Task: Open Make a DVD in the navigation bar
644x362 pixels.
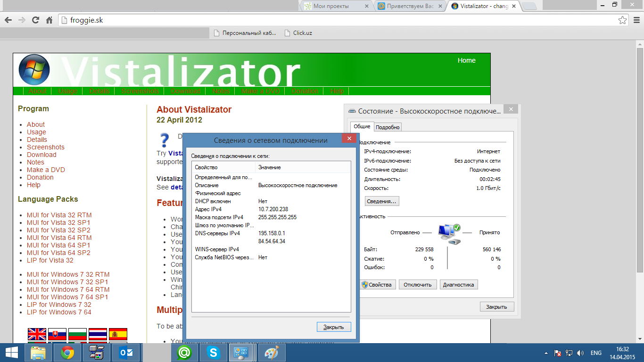Action: [261, 91]
